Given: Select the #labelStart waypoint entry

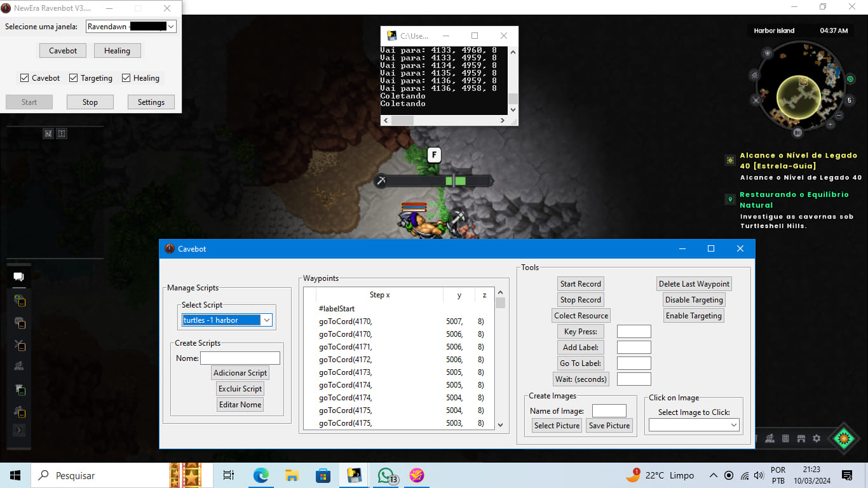Looking at the screenshot, I should tap(337, 309).
